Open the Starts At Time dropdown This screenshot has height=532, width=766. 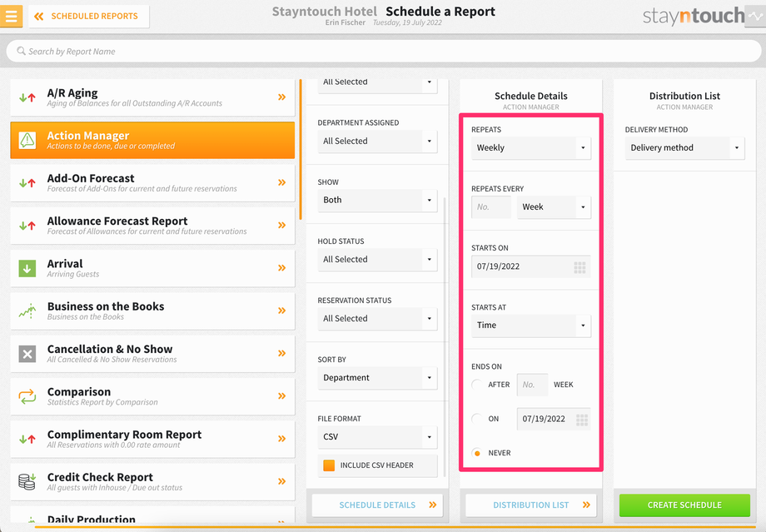point(531,326)
